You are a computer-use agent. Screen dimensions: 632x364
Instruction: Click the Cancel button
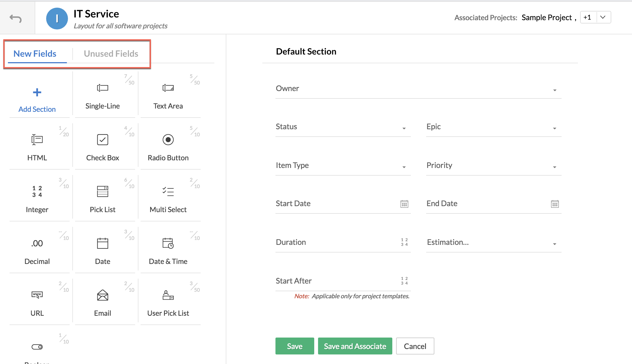[x=415, y=346]
